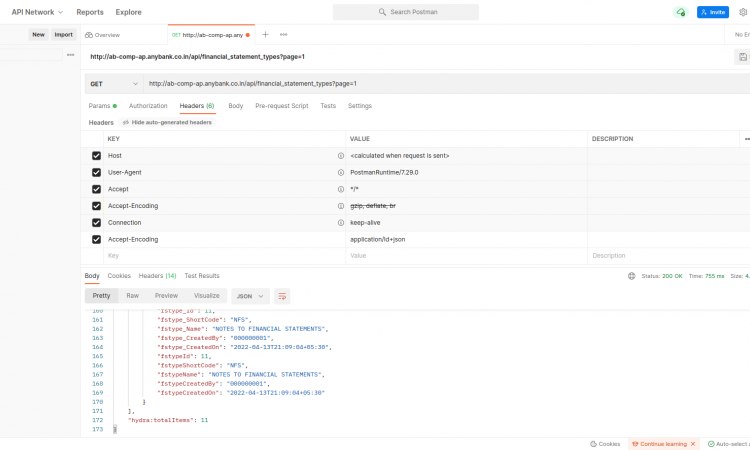Expand the JSON format dropdown
Screen dimensions: 750x450
(x=250, y=296)
